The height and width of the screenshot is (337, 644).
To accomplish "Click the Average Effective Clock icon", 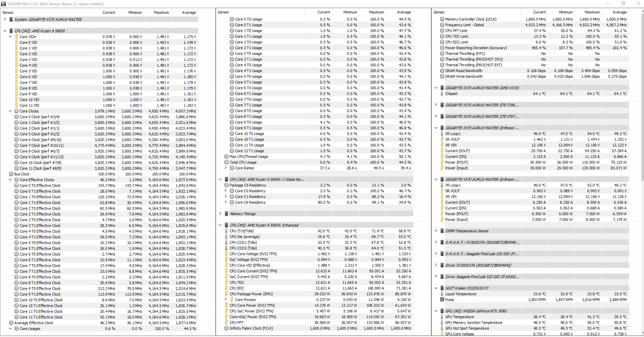I will point(11,323).
